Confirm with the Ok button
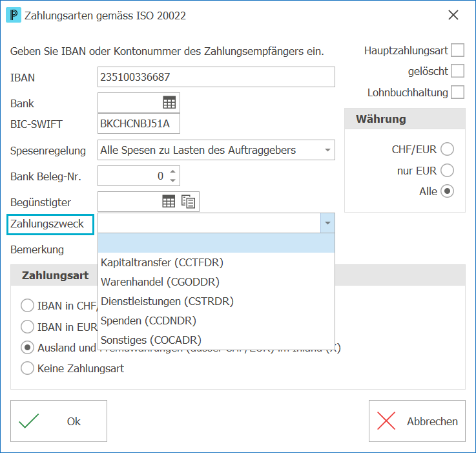Viewport: 476px width, 453px height. click(x=59, y=421)
